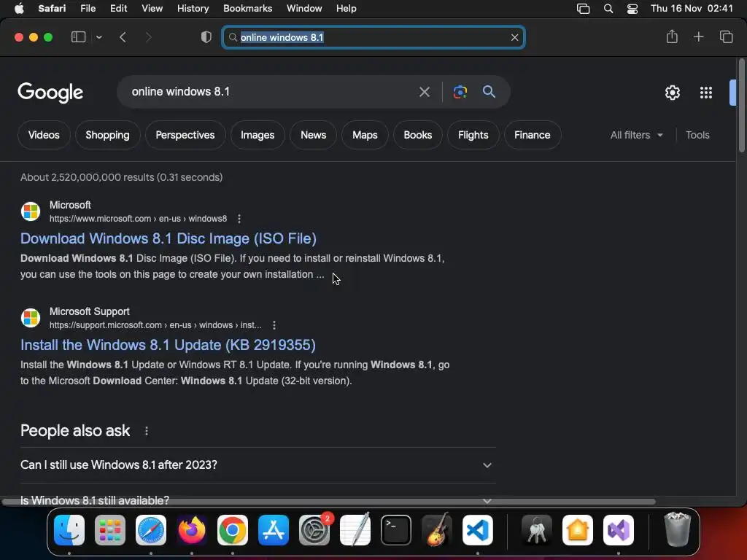
Task: Open more options for Microsoft result
Action: point(239,219)
